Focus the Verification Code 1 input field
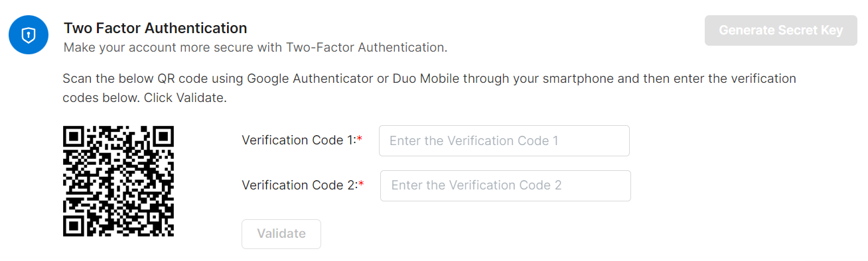868x261 pixels. coord(504,140)
